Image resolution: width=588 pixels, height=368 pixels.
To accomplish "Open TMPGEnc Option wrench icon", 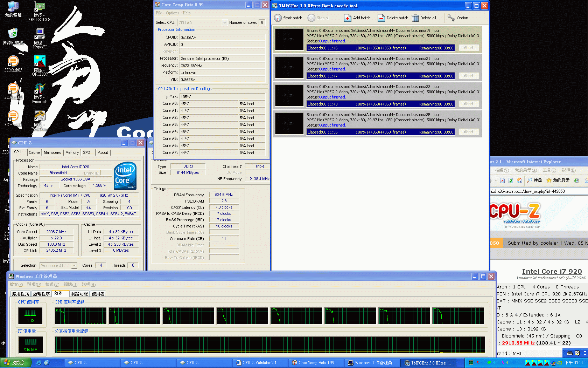I will click(451, 18).
